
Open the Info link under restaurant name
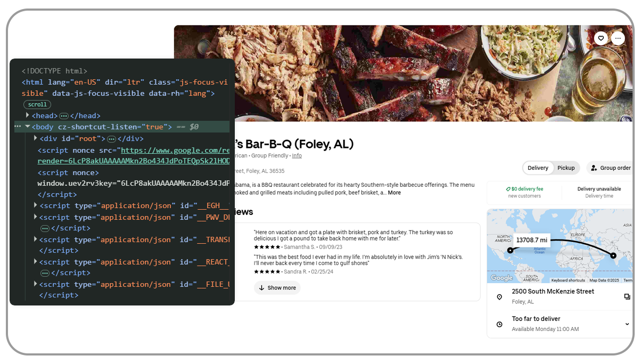(x=297, y=155)
